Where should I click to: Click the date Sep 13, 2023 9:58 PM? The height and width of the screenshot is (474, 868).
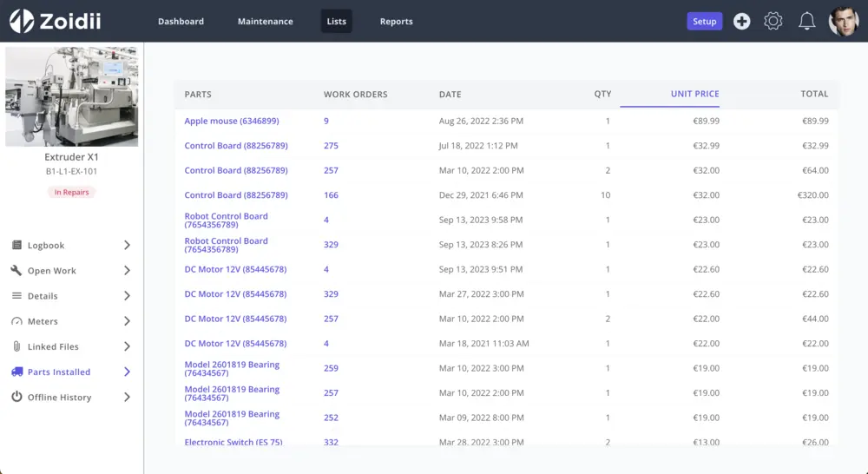pos(481,220)
